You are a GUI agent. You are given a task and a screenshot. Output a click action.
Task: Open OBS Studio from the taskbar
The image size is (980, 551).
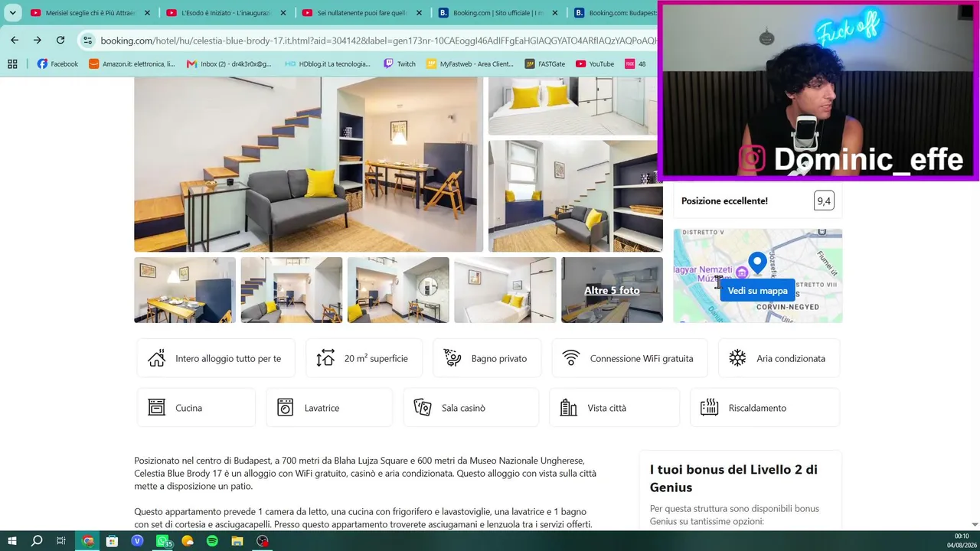263,541
